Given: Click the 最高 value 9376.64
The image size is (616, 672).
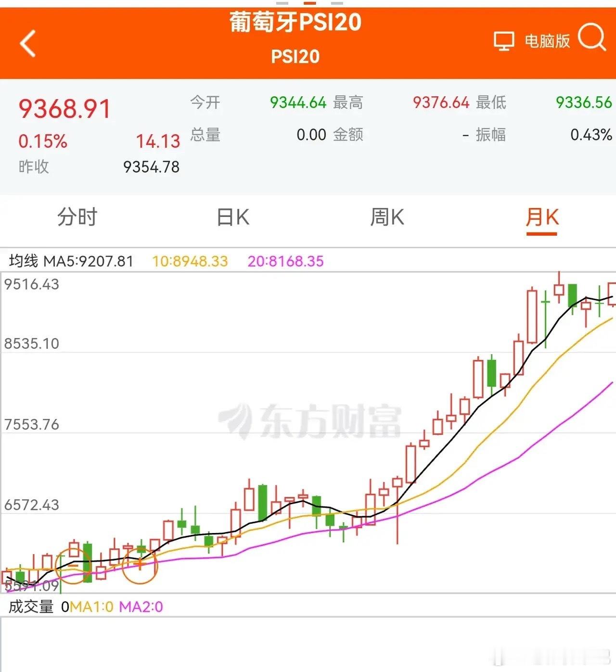Looking at the screenshot, I should click(441, 102).
